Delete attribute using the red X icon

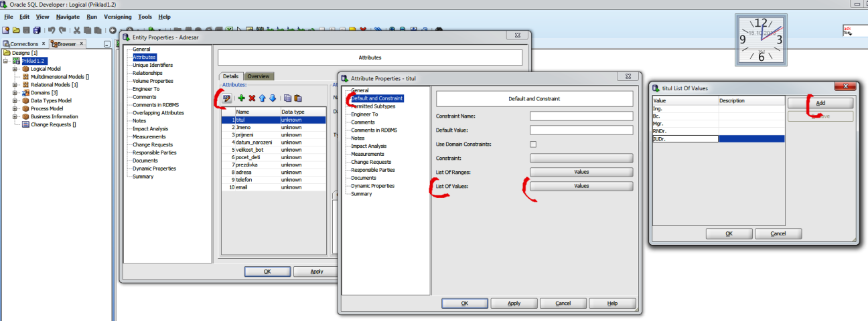(252, 98)
